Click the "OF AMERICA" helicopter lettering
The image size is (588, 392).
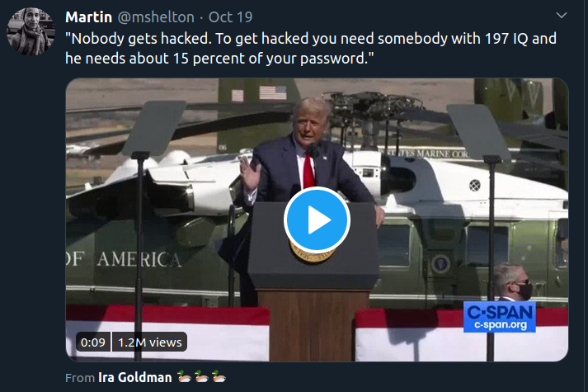(124, 259)
